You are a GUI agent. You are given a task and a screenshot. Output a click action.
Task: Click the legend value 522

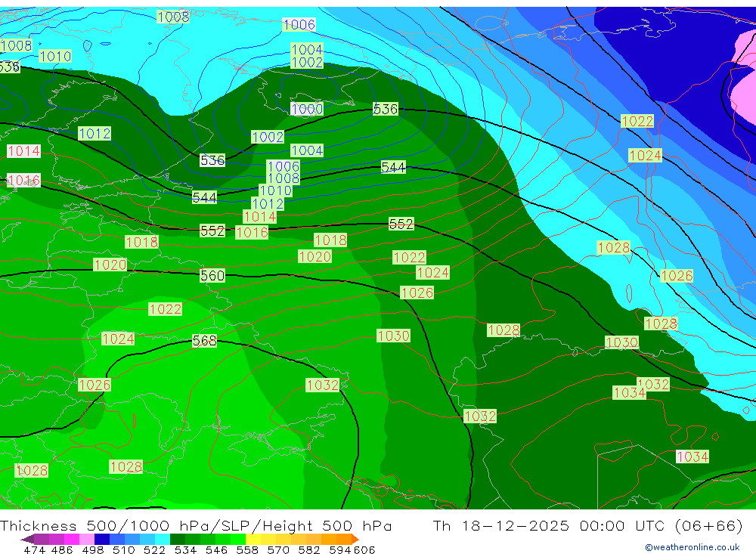[154, 549]
